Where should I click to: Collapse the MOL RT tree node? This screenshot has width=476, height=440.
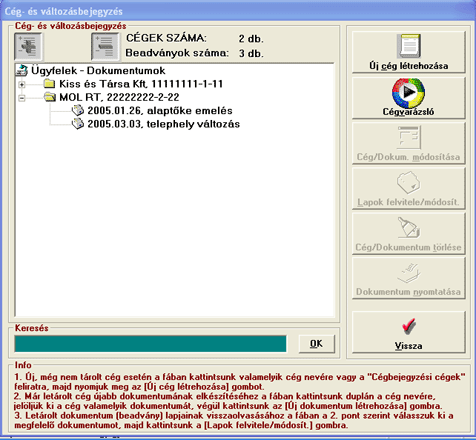pyautogui.click(x=22, y=98)
